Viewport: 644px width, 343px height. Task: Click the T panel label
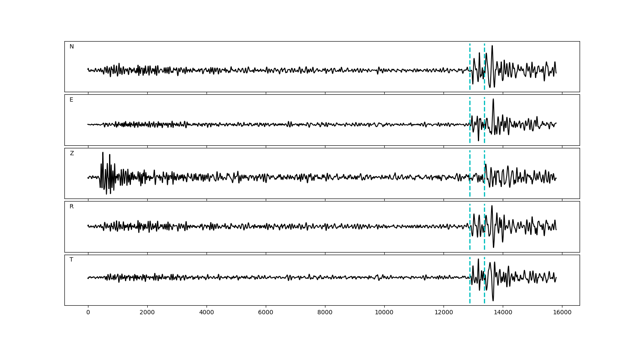[71, 260]
